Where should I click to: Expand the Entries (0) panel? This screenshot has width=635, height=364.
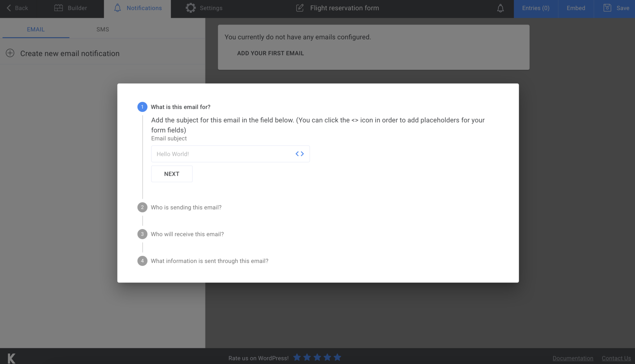click(535, 8)
